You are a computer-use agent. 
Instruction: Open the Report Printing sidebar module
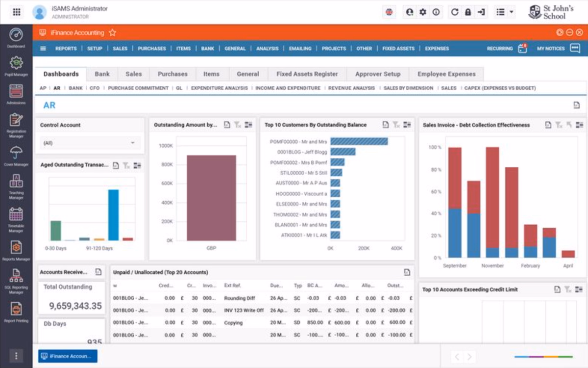click(16, 312)
